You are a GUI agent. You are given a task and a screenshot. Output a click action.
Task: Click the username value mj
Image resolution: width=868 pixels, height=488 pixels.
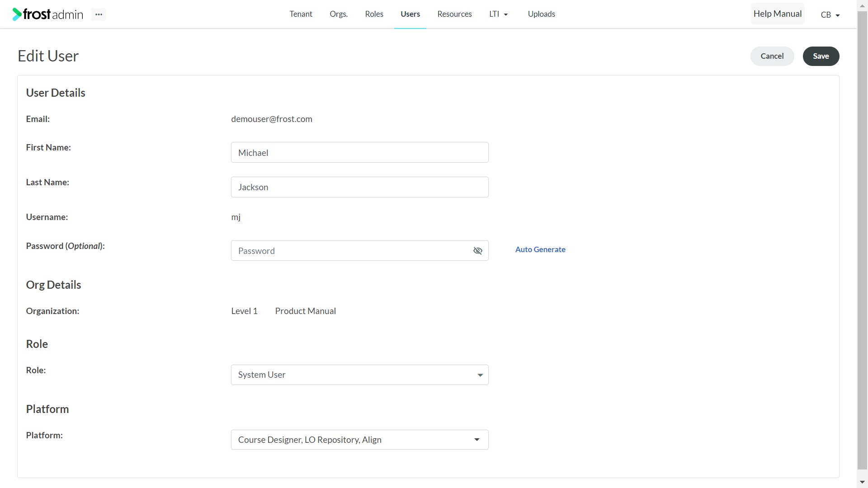[x=236, y=217]
